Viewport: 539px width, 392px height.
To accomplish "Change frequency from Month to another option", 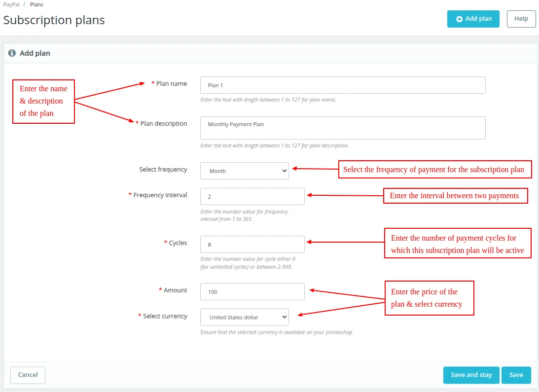I will coord(244,170).
